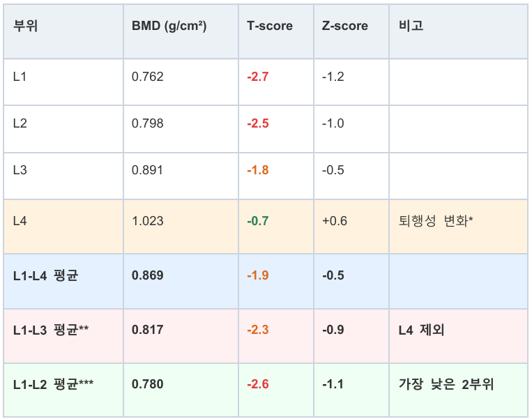
Task: Select the L1-L4 평균 row label
Action: point(45,275)
